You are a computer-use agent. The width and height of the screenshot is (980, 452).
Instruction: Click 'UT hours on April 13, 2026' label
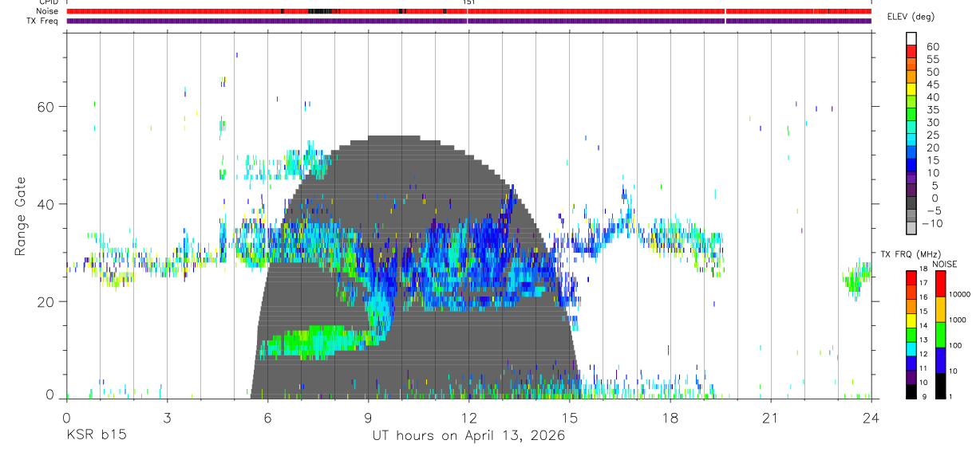click(468, 436)
